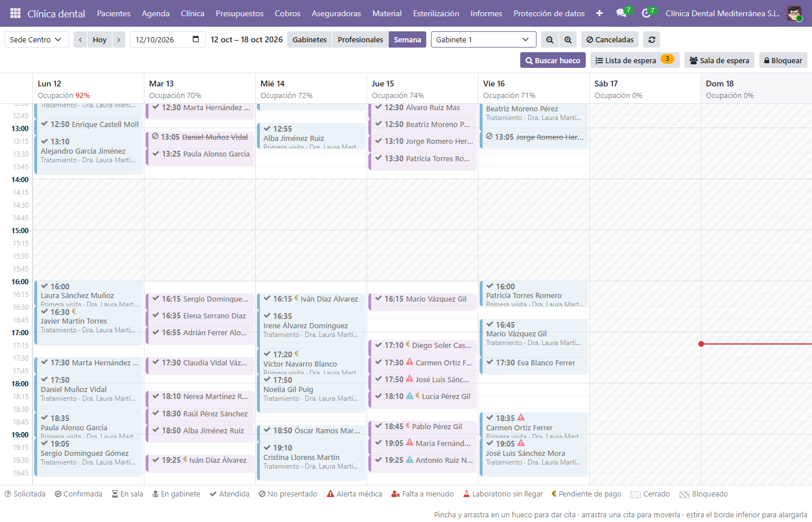Click alert icon on 18:35 Carmen Ortiz Ferrer
Screen dimensions: 812x522
coord(521,418)
